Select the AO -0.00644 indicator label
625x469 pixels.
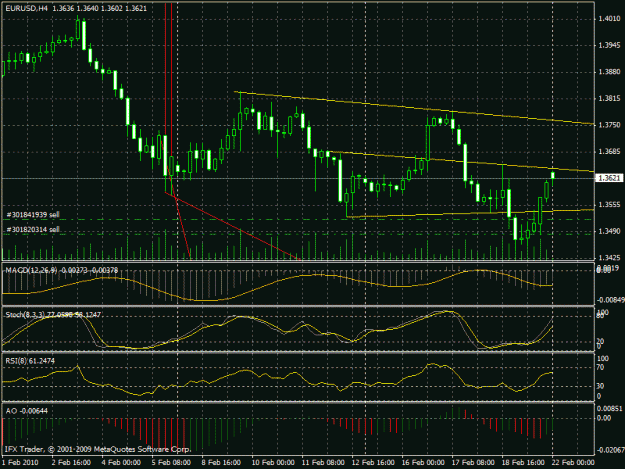(27, 411)
